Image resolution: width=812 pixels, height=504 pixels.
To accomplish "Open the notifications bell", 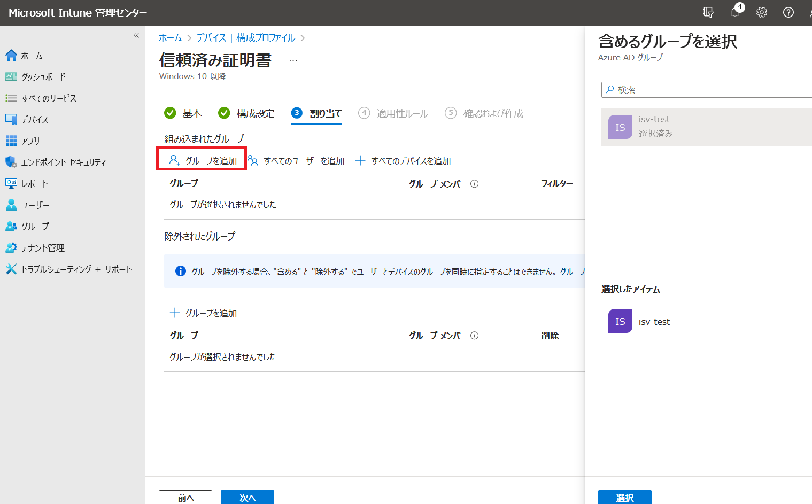I will click(736, 12).
